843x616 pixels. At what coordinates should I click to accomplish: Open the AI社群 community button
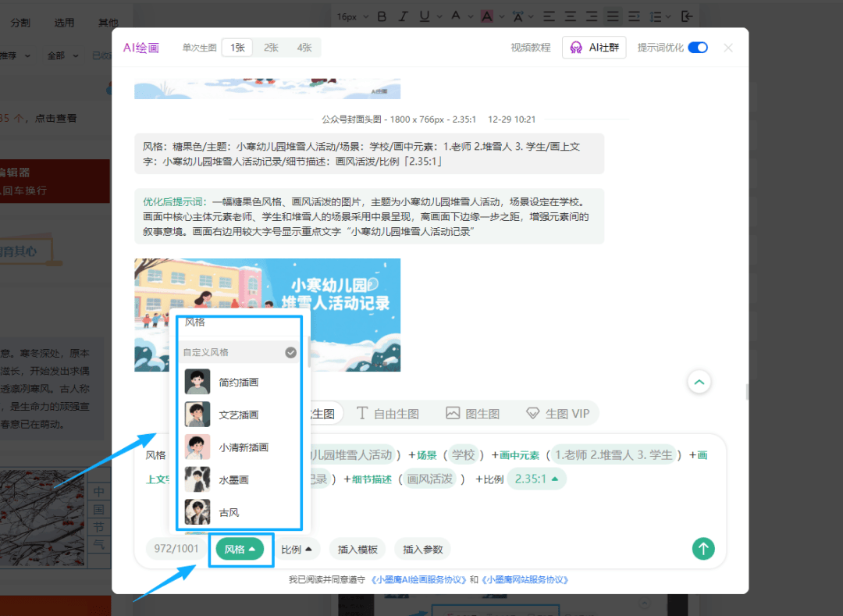pyautogui.click(x=594, y=48)
